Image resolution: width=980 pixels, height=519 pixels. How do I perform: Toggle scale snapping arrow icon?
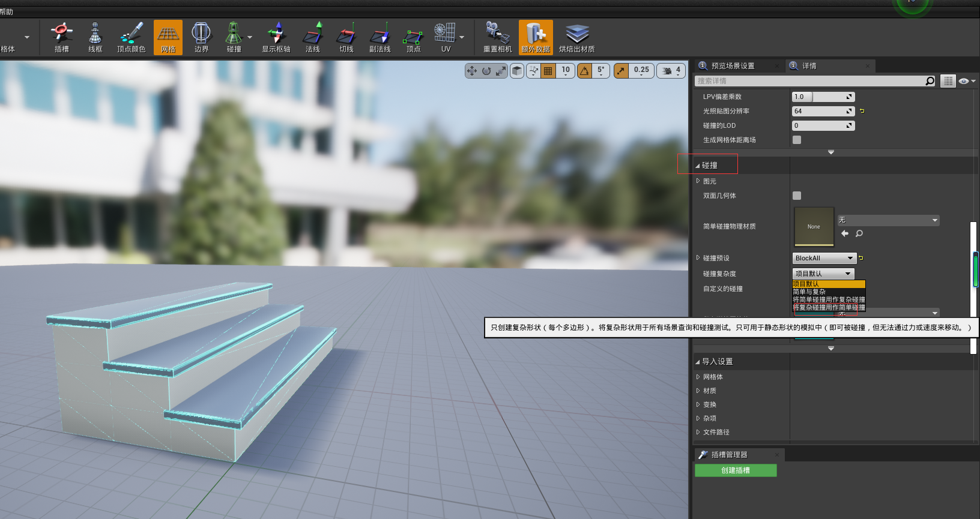pyautogui.click(x=621, y=71)
